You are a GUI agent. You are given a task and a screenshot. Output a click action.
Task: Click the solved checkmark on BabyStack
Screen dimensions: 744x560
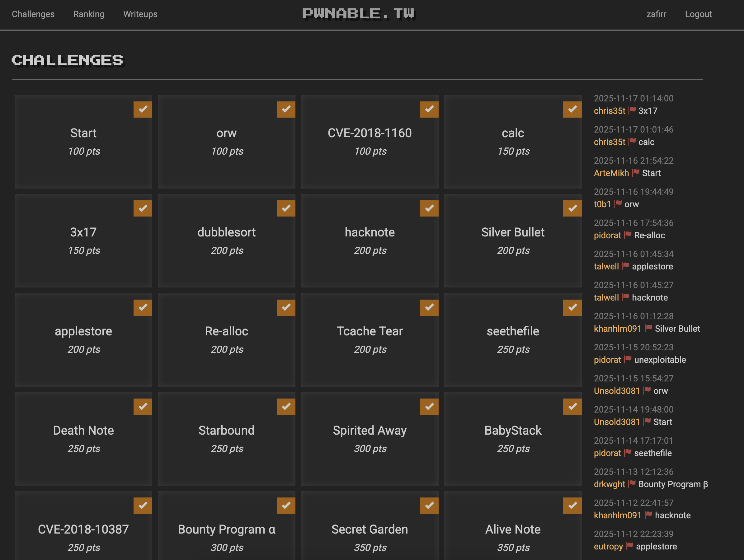(x=572, y=406)
